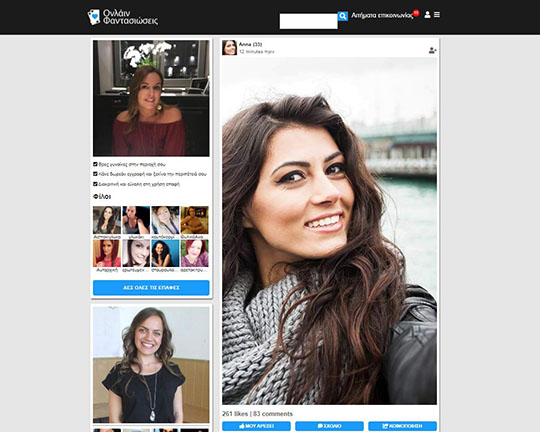
Task: Toggle the third checkbox about discreet use
Action: pyautogui.click(x=95, y=184)
